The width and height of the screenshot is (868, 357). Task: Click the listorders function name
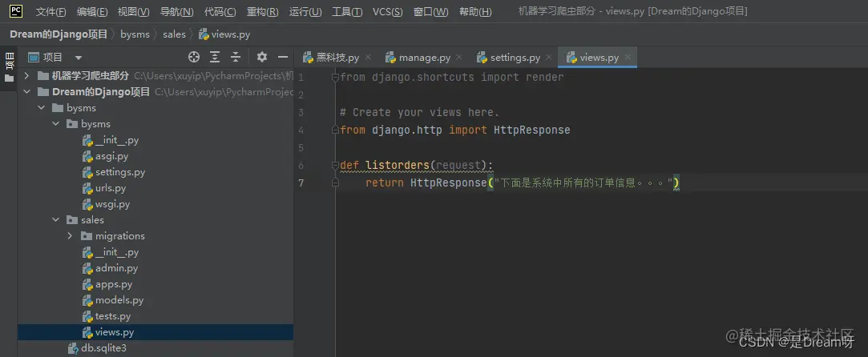click(398, 165)
